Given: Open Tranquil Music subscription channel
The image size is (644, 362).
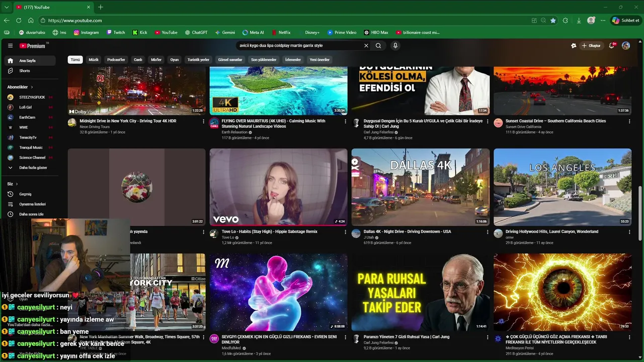Looking at the screenshot, I should pos(29,147).
